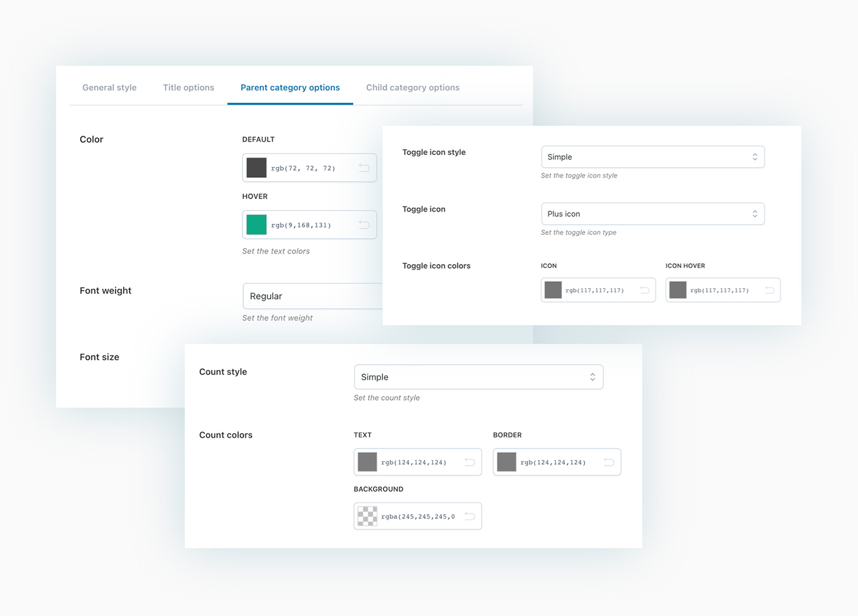Reset the default color to original value

pos(365,168)
